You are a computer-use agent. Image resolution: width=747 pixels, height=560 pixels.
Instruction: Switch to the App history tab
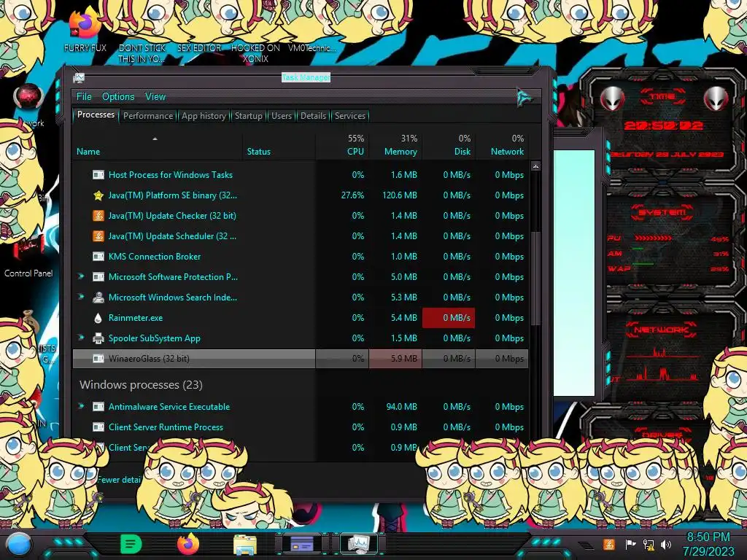(x=204, y=116)
